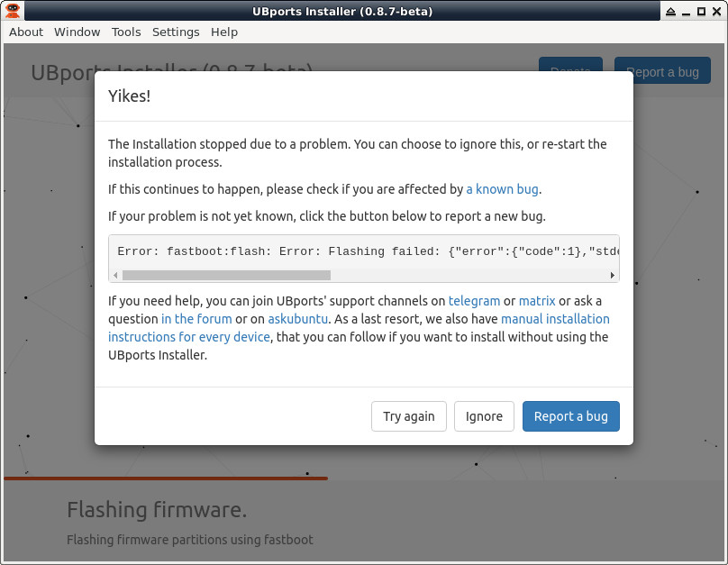Click the window shade/roll-up icon
728x565 pixels.
(x=670, y=11)
